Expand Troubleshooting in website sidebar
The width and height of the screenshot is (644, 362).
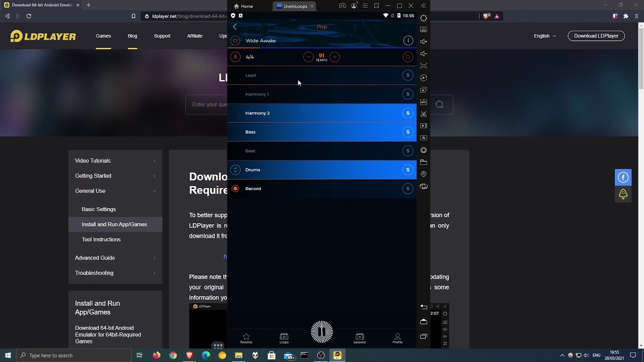pos(115,273)
